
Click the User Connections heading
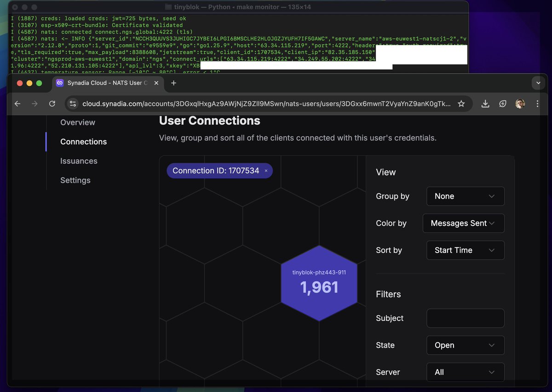[210, 120]
